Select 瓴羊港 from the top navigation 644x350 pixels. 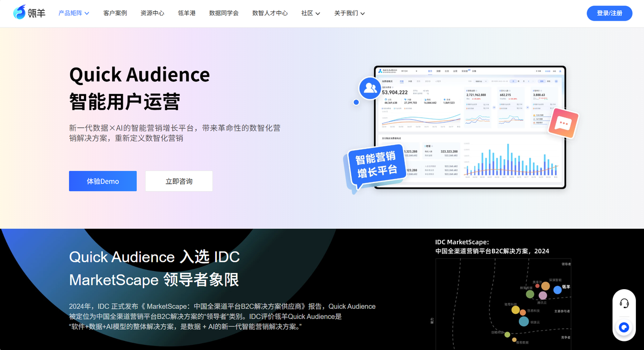click(187, 13)
